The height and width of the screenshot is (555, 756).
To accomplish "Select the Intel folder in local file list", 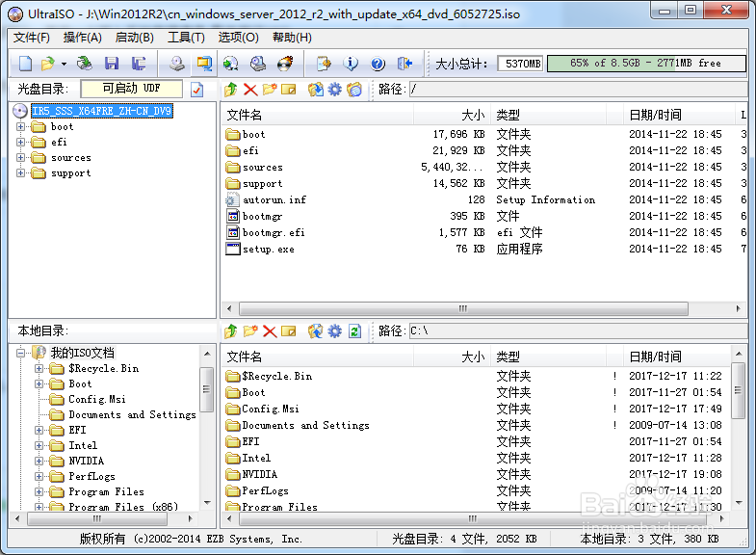I will [255, 458].
